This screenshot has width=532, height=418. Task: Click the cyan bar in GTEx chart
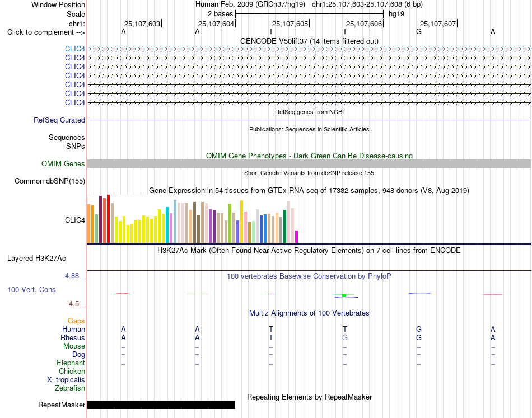[167, 225]
